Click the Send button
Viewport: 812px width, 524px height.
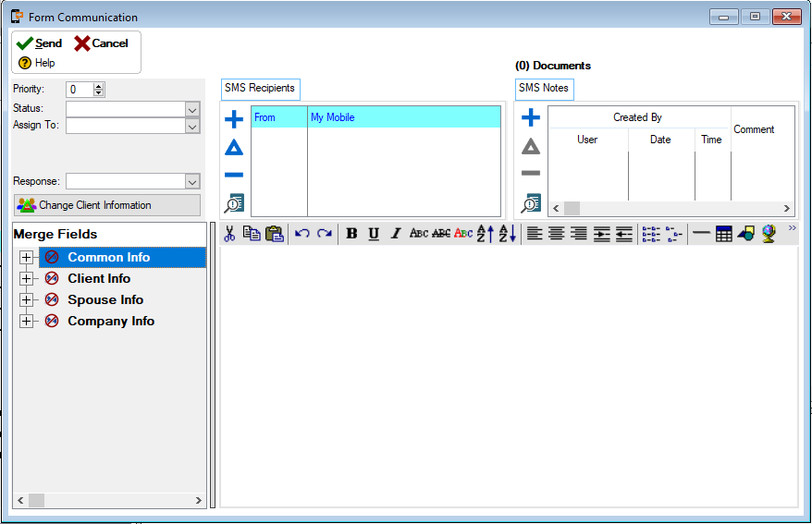[40, 43]
